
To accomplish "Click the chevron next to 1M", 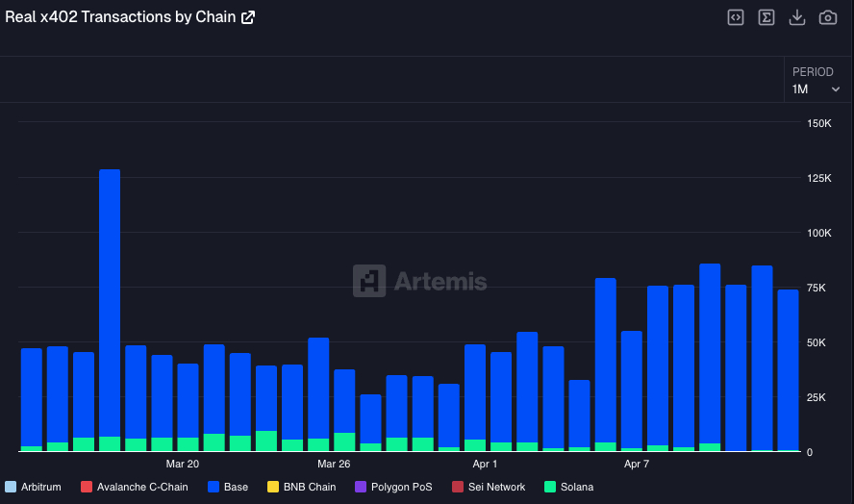I will [x=836, y=89].
